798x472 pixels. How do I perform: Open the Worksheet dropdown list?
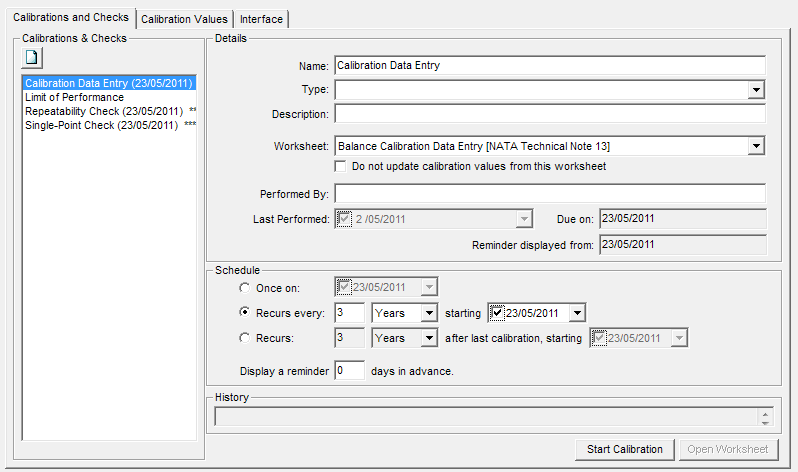756,146
